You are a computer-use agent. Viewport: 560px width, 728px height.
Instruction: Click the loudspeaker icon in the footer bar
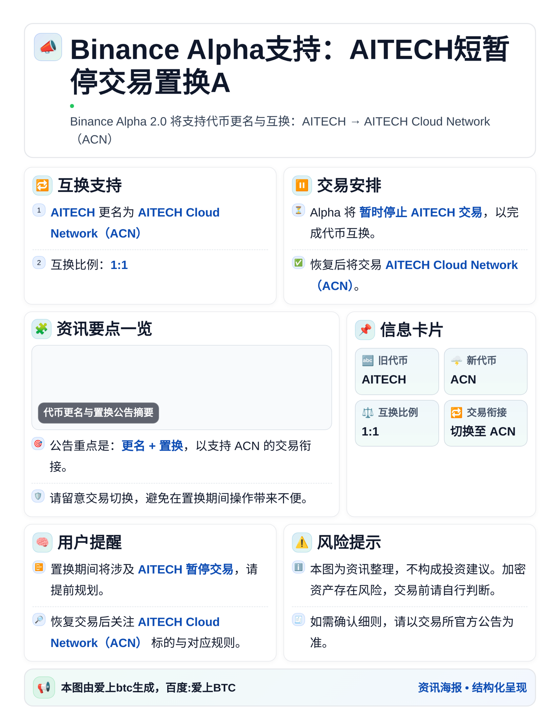[x=44, y=687]
